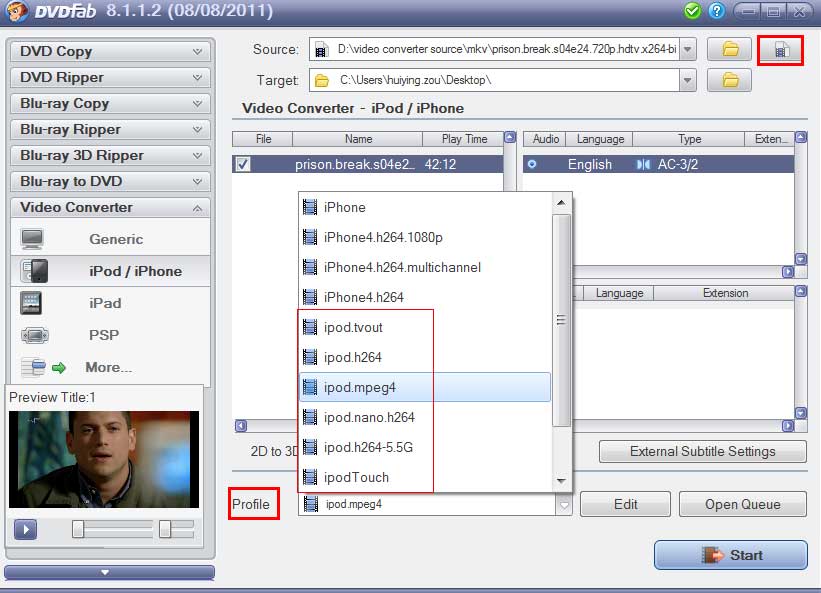
Task: Click scroll-down icon of subtitle list
Action: [801, 413]
